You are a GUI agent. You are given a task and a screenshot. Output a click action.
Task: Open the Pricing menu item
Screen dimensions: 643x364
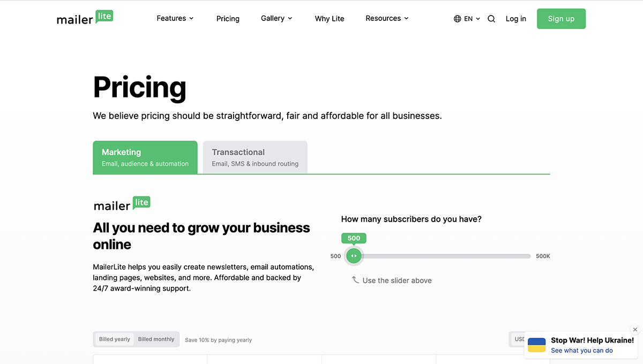228,19
